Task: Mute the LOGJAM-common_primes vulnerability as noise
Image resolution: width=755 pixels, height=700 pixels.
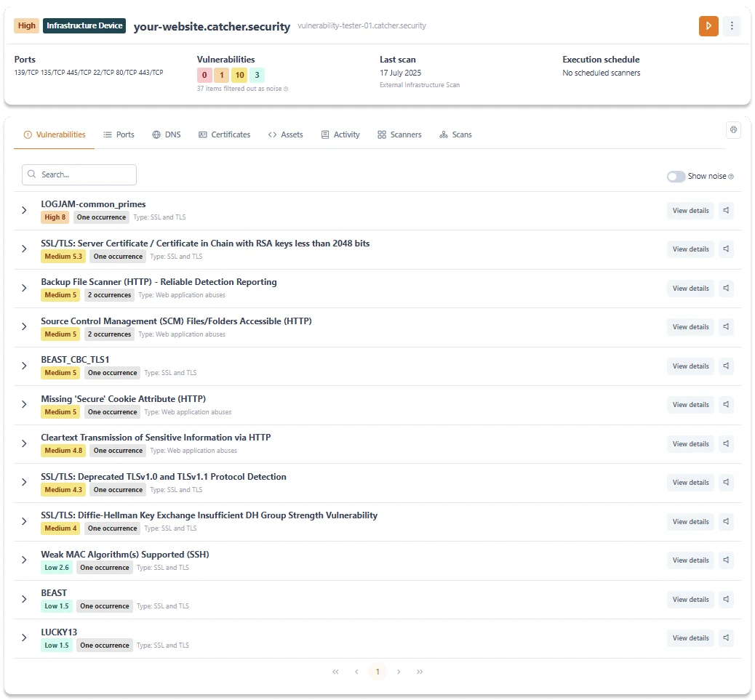Action: (x=726, y=211)
